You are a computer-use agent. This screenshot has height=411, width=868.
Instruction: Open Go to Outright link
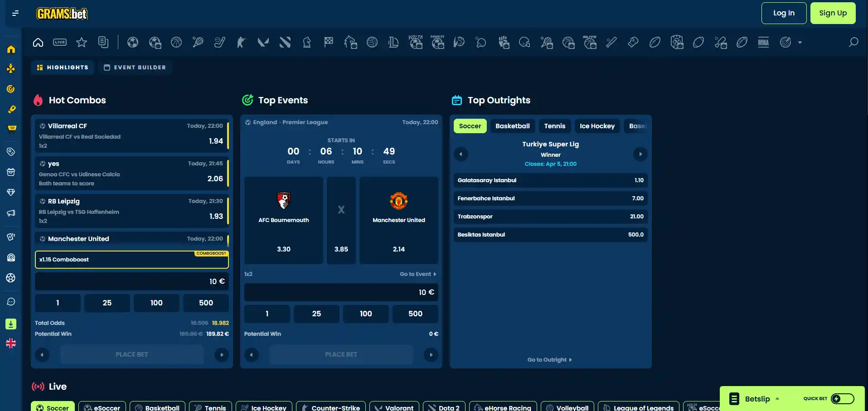click(550, 360)
